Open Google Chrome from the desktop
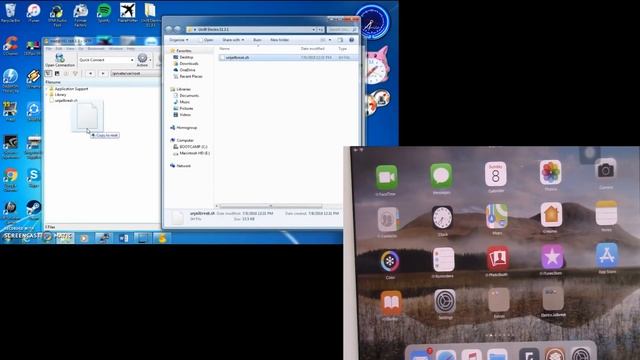 [x=11, y=180]
